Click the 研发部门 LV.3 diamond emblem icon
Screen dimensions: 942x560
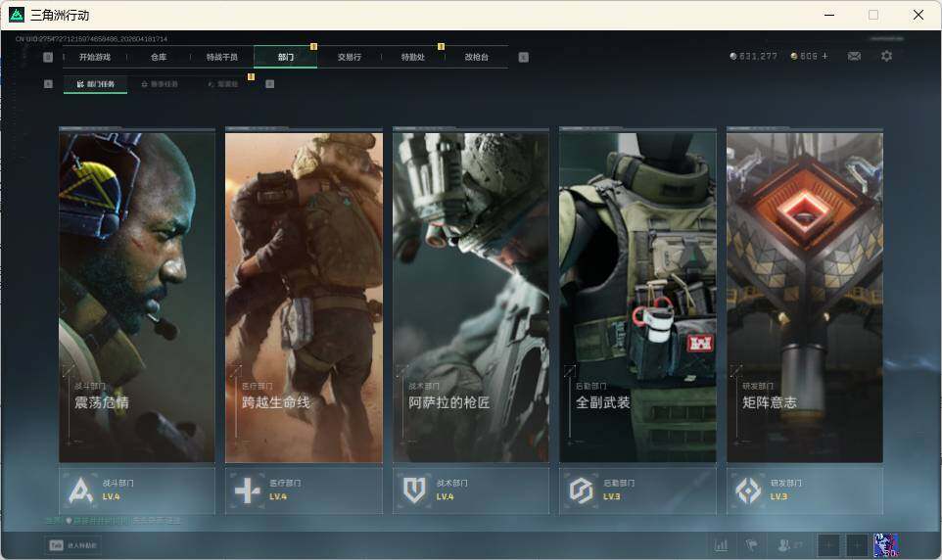click(748, 490)
